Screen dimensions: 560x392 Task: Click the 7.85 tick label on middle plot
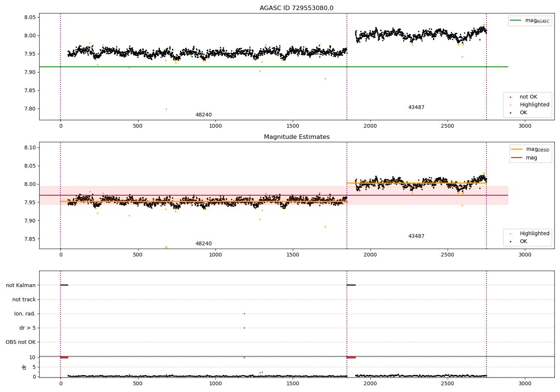pos(30,239)
